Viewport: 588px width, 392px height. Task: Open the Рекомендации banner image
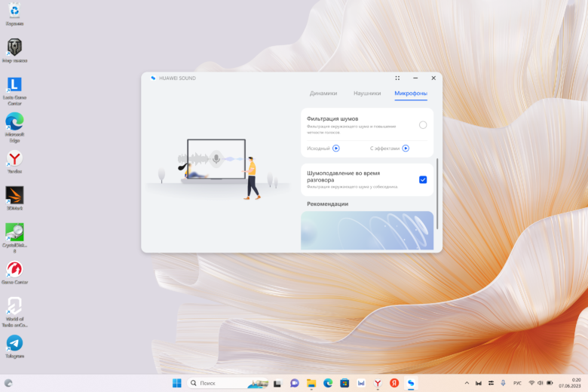(367, 231)
